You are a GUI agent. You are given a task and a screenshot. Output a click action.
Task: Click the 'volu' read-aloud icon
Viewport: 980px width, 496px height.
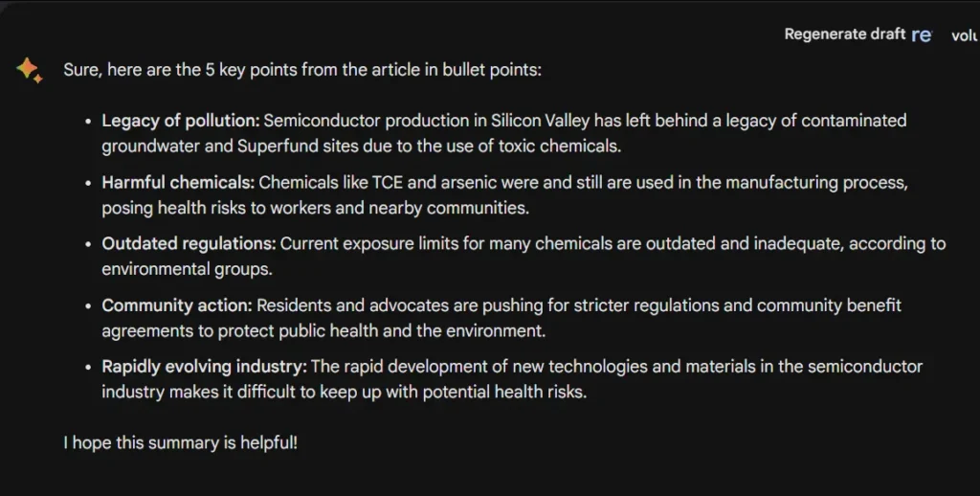point(965,36)
